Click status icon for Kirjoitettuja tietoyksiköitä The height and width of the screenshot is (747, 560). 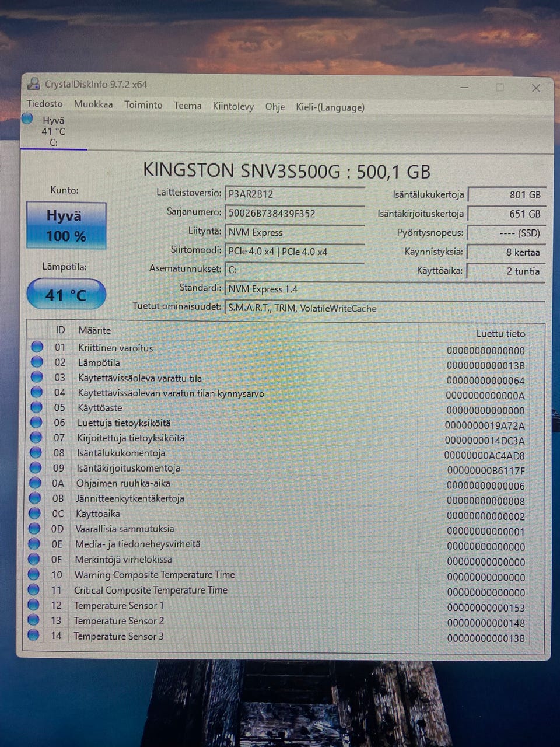(36, 437)
